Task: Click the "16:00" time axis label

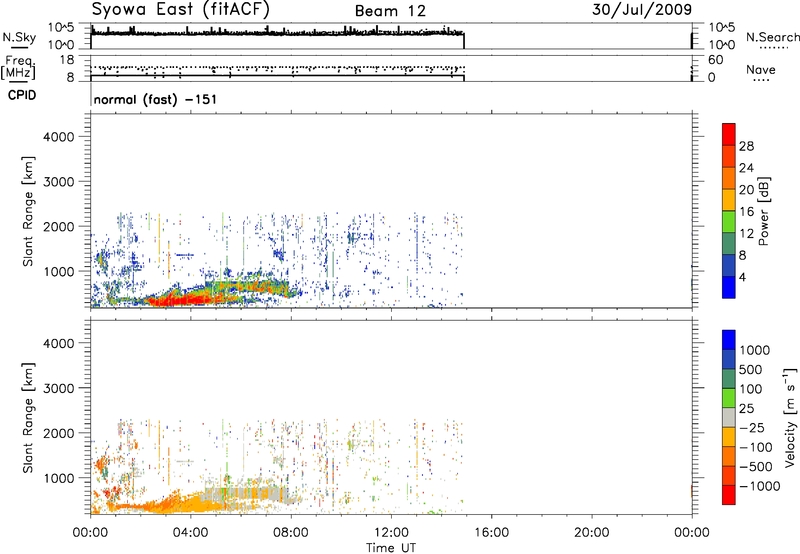Action: [491, 533]
